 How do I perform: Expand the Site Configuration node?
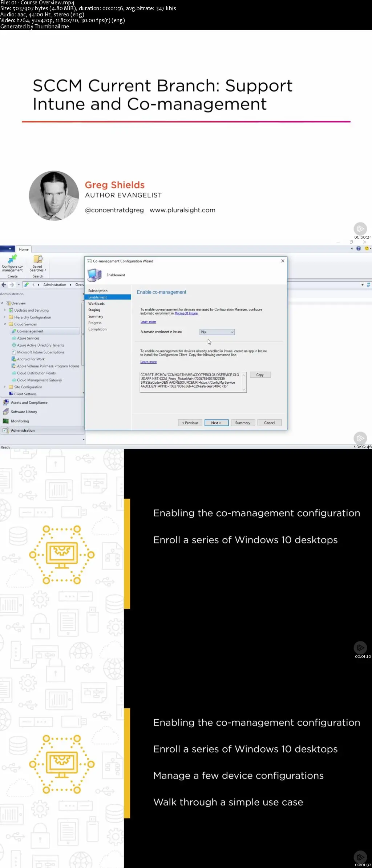pos(5,387)
